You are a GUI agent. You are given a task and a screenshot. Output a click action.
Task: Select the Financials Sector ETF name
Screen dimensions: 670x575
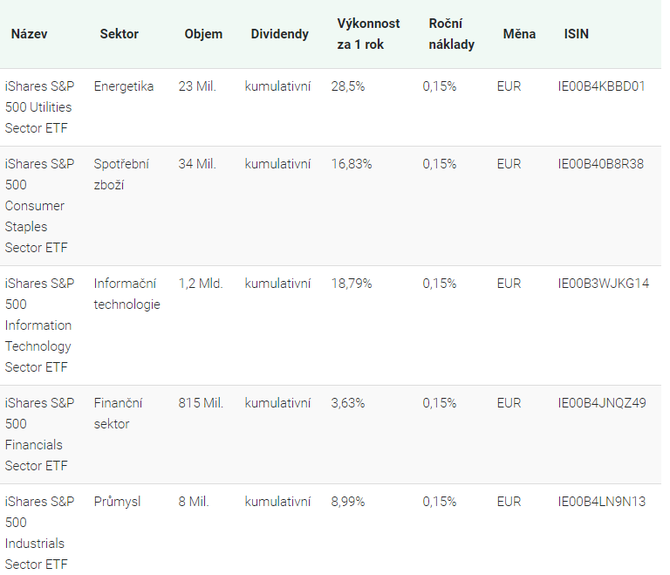click(x=39, y=434)
